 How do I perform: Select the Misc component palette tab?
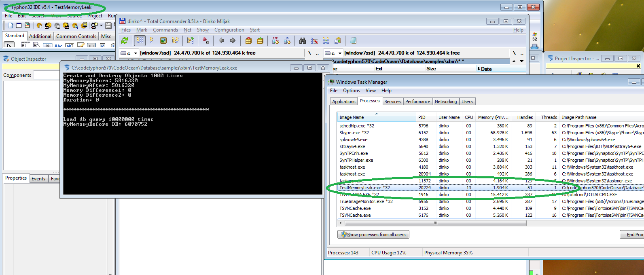click(x=106, y=36)
